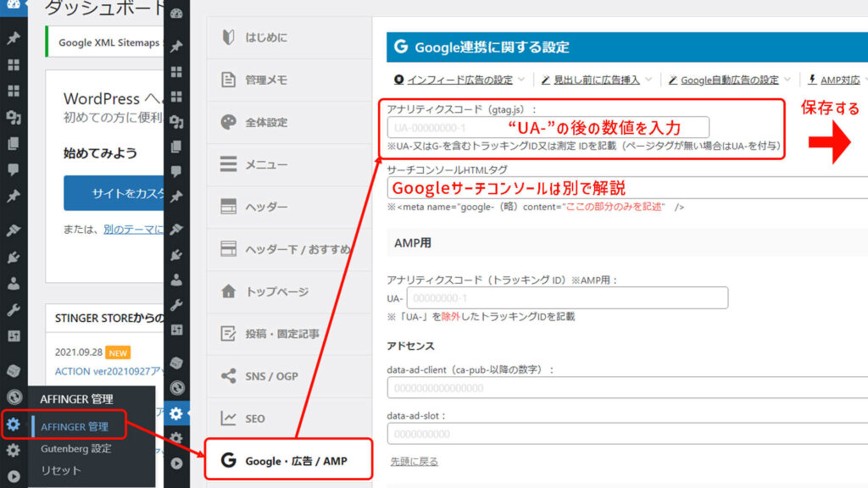868x488 pixels.
Task: Open Pages icon in the Dashboard page sidebar
Action: 14,144
